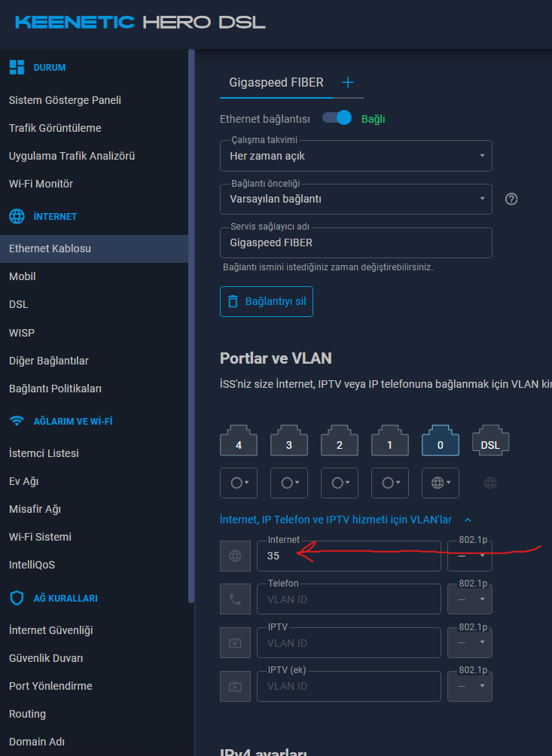Open Trafik Görüntüleme page
This screenshot has width=552, height=756.
[x=55, y=128]
